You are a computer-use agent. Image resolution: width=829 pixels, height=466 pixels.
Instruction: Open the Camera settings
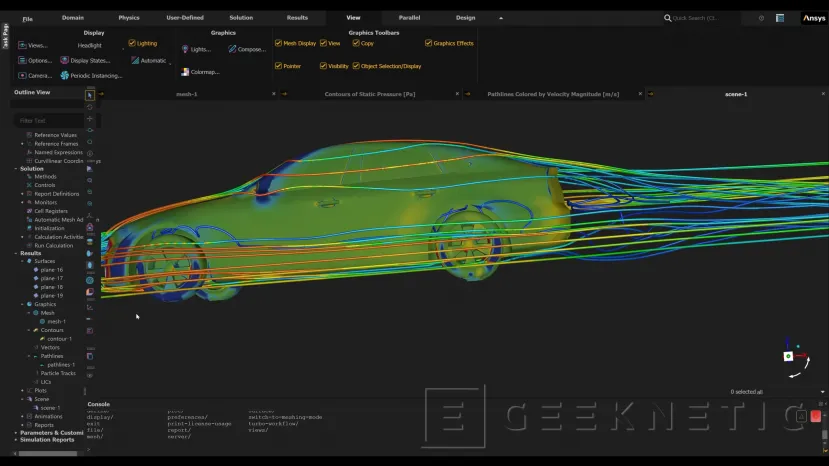pos(35,76)
